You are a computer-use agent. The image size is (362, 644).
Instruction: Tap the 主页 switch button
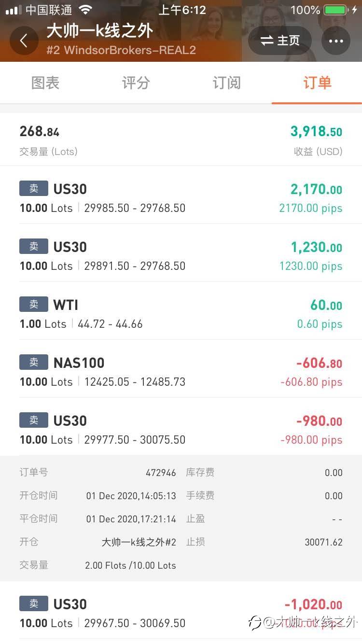point(280,41)
